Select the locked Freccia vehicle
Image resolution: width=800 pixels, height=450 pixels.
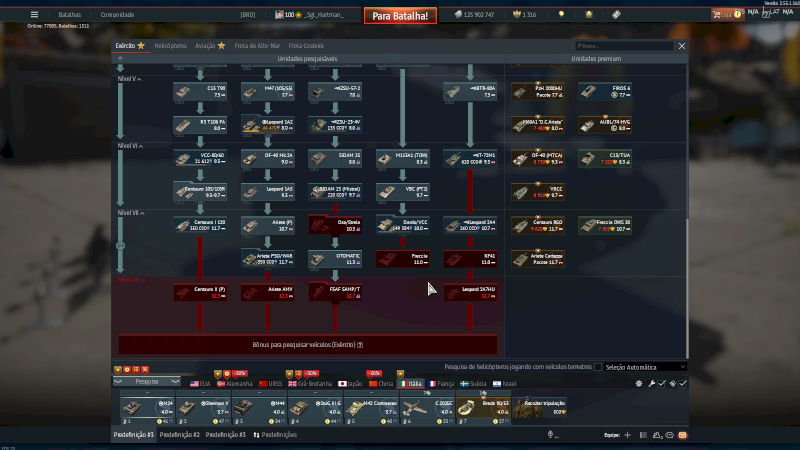403,259
